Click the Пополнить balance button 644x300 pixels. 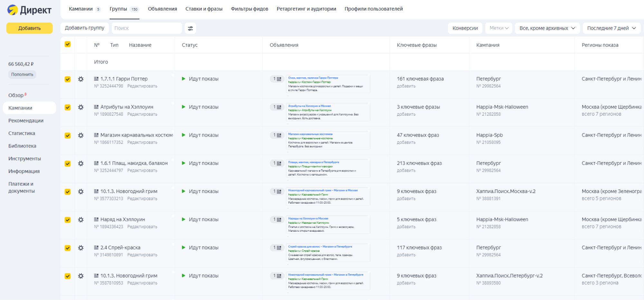pyautogui.click(x=22, y=74)
